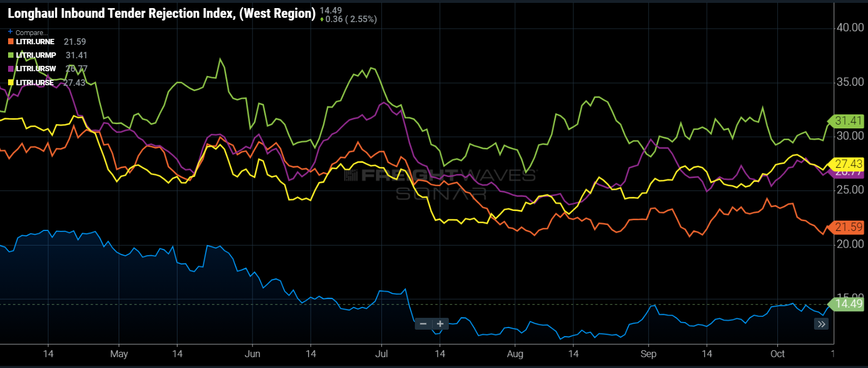Click the May label on time axis
The image size is (868, 368).
pyautogui.click(x=119, y=354)
